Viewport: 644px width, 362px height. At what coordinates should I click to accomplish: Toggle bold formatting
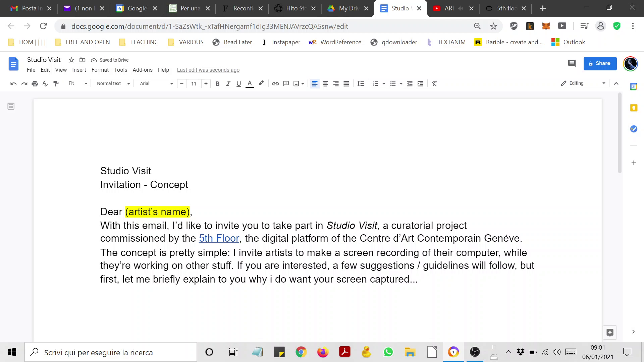point(217,84)
